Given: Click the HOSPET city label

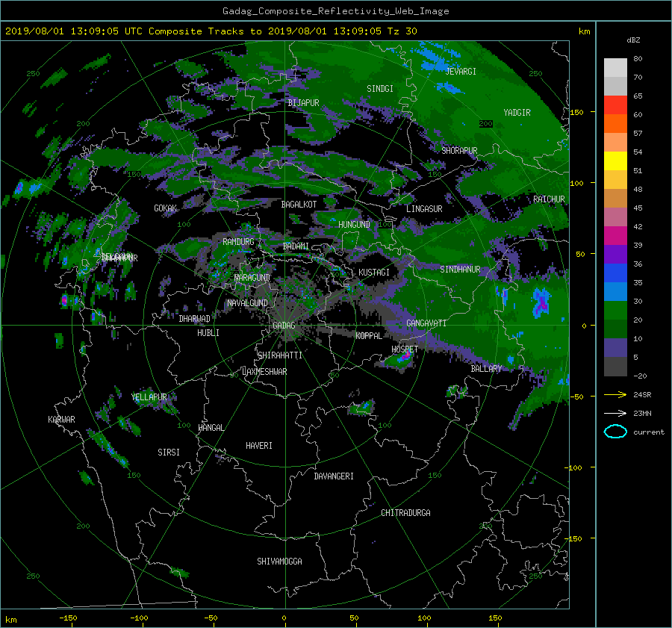Looking at the screenshot, I should [405, 349].
